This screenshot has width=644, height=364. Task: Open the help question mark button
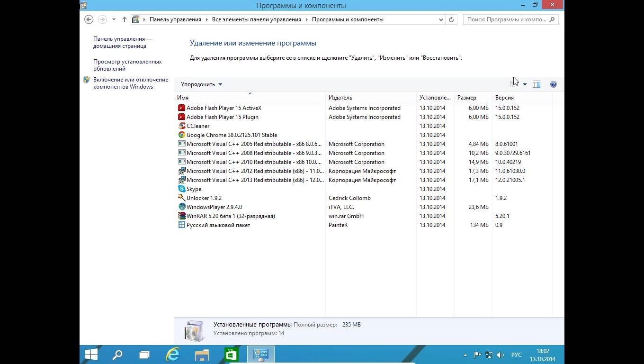(x=554, y=84)
